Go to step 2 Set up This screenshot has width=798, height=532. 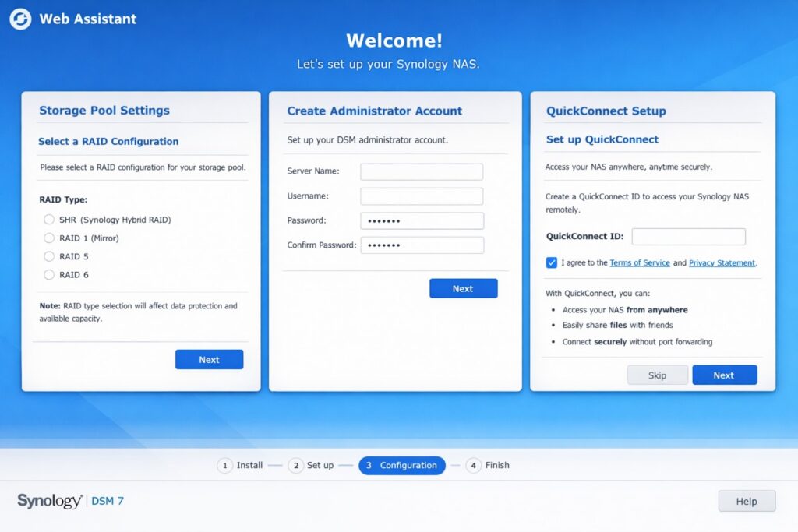tap(311, 465)
